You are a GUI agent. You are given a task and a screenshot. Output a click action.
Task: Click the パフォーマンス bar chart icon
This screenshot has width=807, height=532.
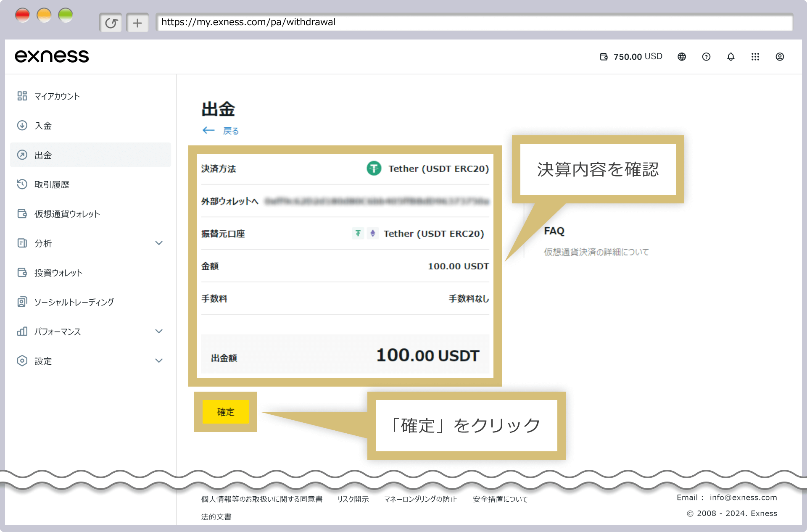[22, 332]
